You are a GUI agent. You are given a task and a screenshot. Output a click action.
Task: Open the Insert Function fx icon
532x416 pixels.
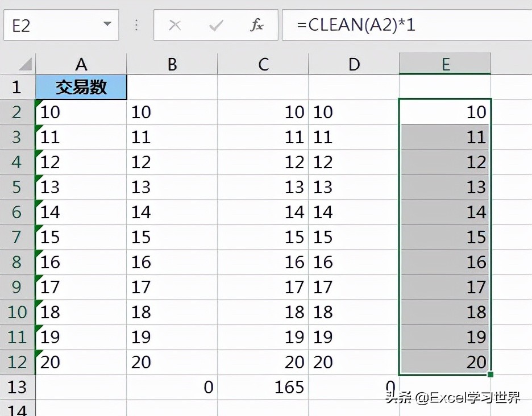pyautogui.click(x=256, y=25)
